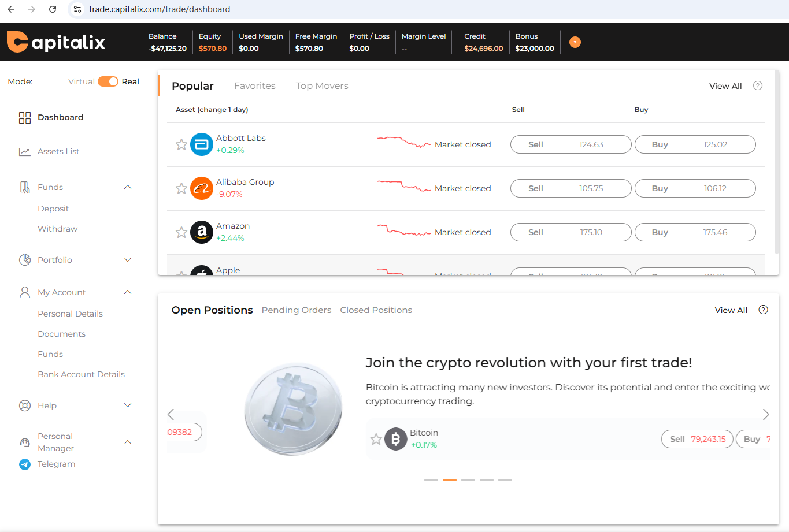Click the Abbott Labs price sparkline chart
The image size is (789, 532).
point(404,142)
